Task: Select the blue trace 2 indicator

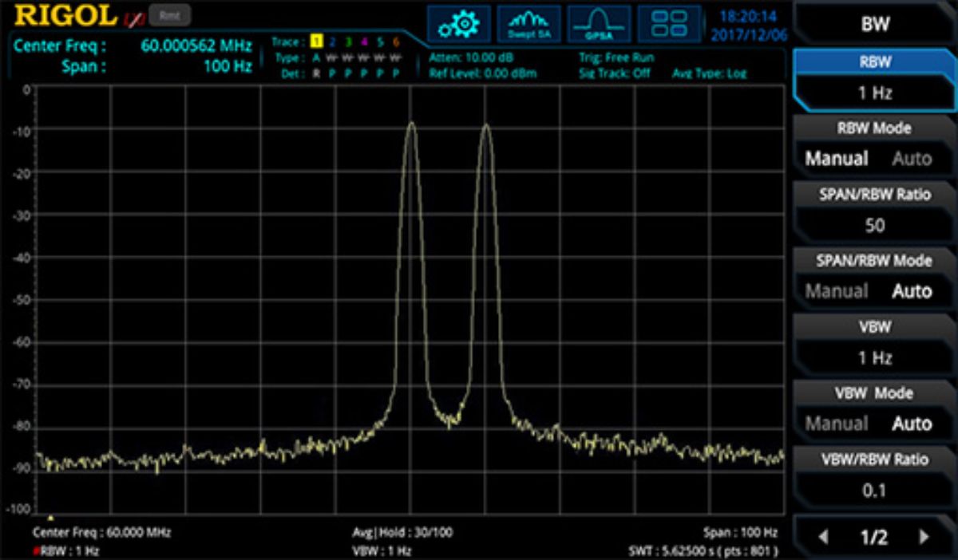Action: coord(332,41)
